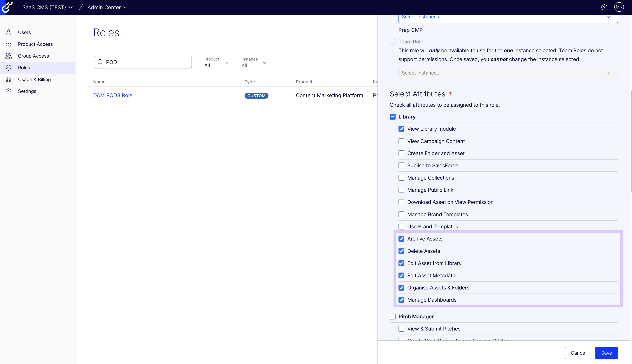Check Use Brand Templates
This screenshot has width=632, height=364.
click(x=401, y=227)
